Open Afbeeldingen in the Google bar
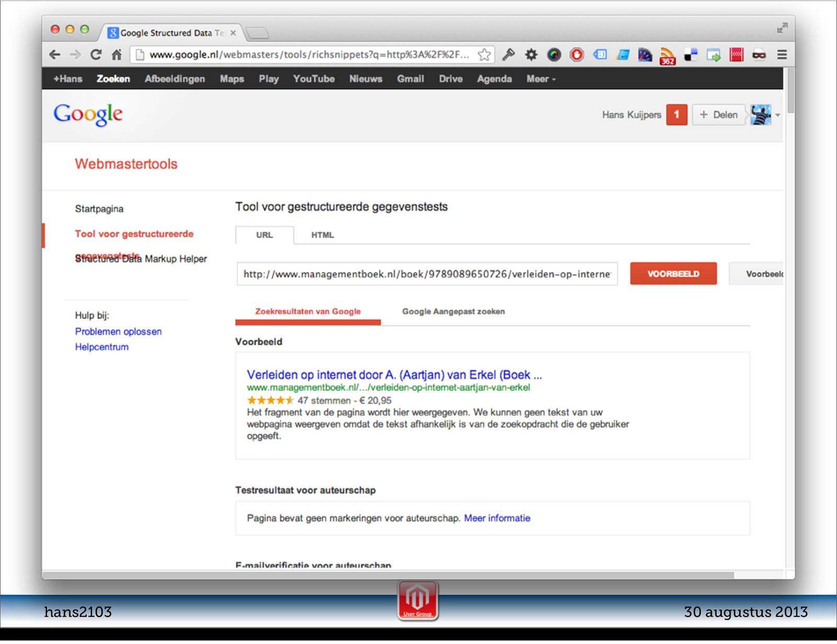 175,79
